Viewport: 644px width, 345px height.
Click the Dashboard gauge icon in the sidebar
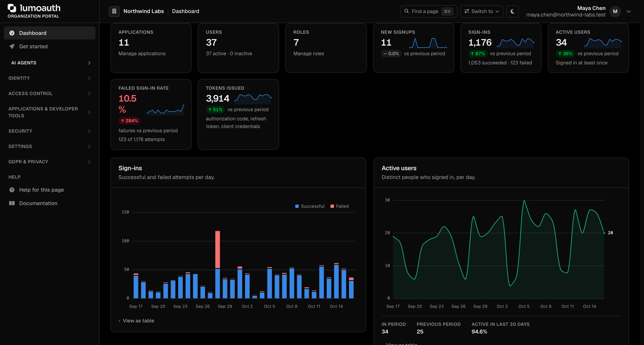coord(12,33)
